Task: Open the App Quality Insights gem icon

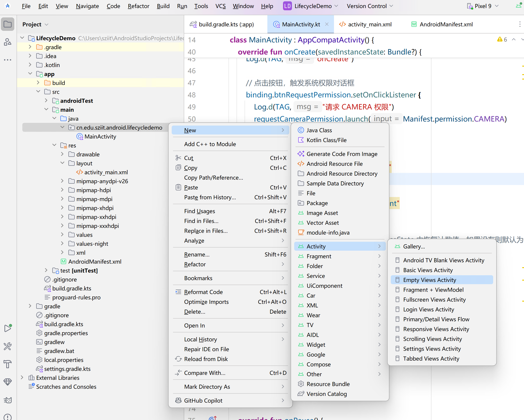Action: [8, 382]
